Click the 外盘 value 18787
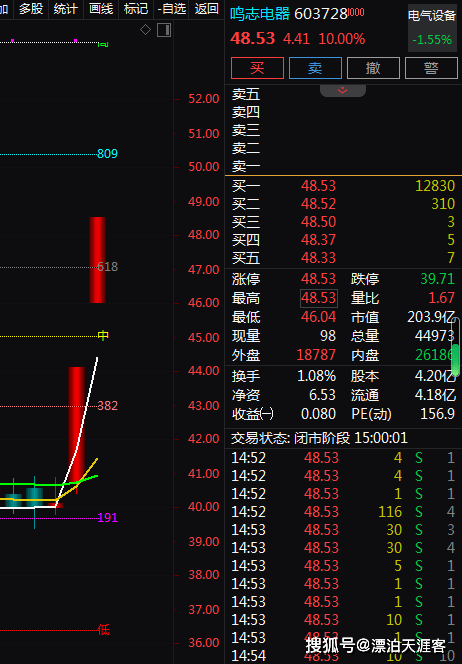 point(316,355)
